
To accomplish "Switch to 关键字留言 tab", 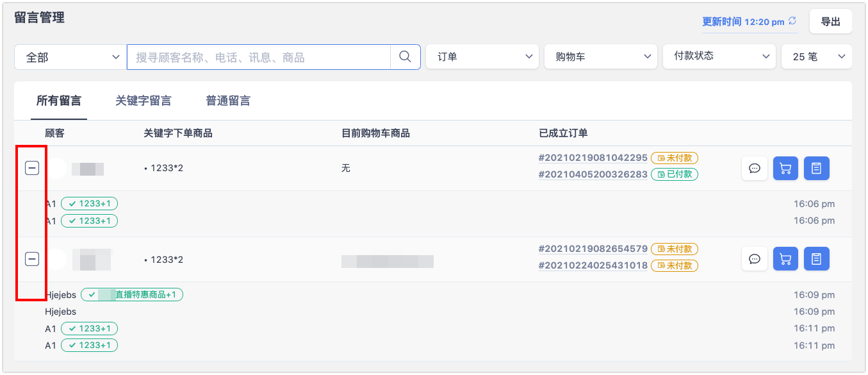I will pyautogui.click(x=143, y=101).
